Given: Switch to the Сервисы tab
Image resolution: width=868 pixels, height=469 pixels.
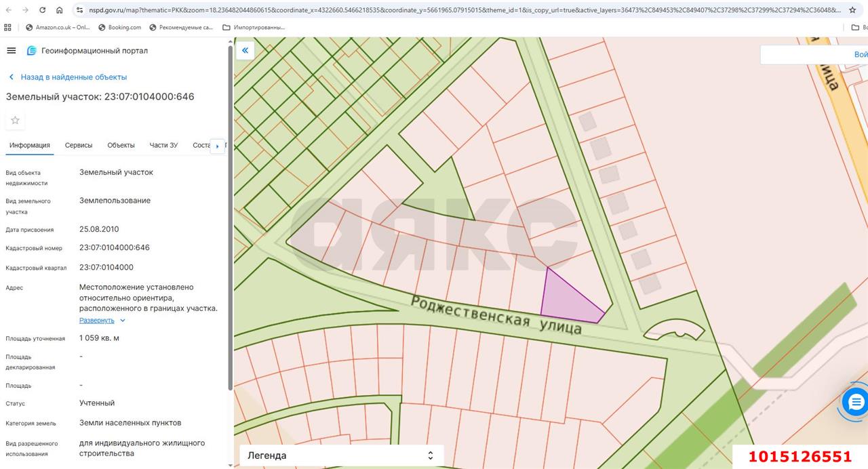Looking at the screenshot, I should coord(79,145).
